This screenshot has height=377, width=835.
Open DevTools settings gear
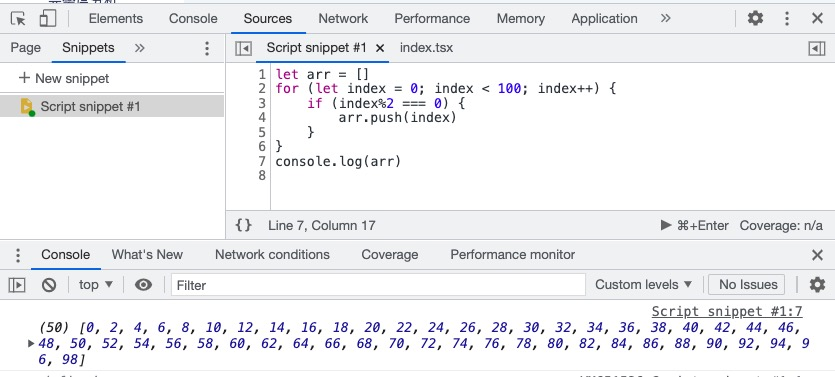(755, 19)
